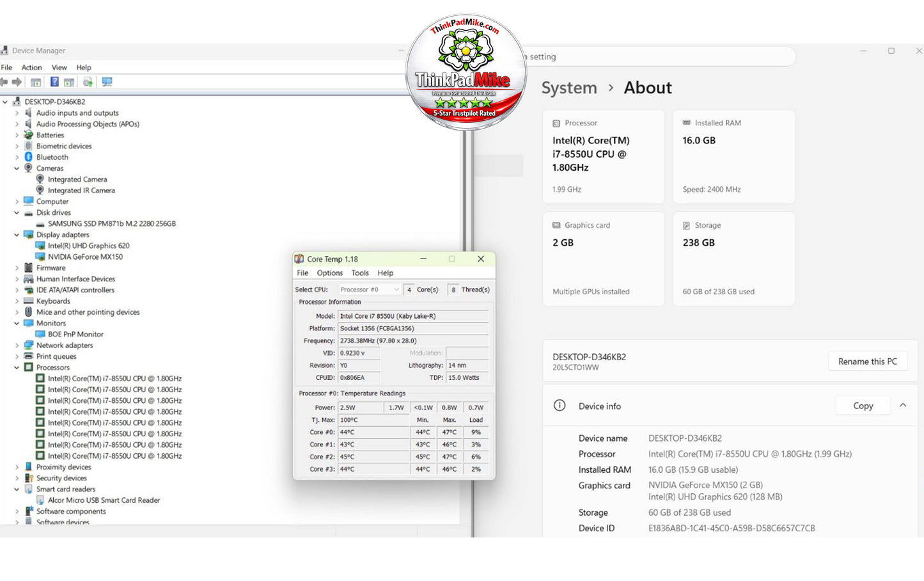The height and width of the screenshot is (581, 924).
Task: Select Audio Processing Objects (APOs) row
Action: point(81,124)
